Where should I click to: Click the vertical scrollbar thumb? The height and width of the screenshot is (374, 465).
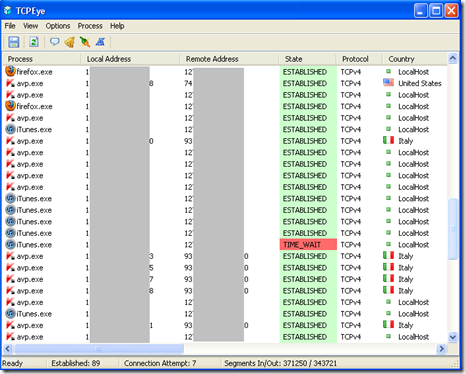pos(453,229)
